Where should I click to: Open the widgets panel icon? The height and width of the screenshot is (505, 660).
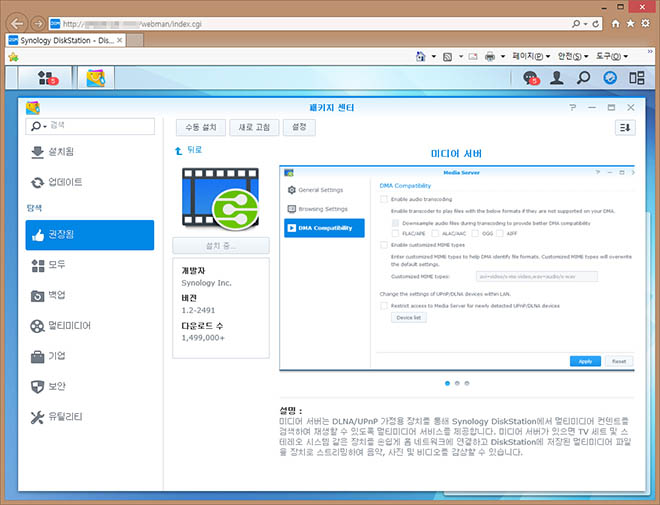636,78
